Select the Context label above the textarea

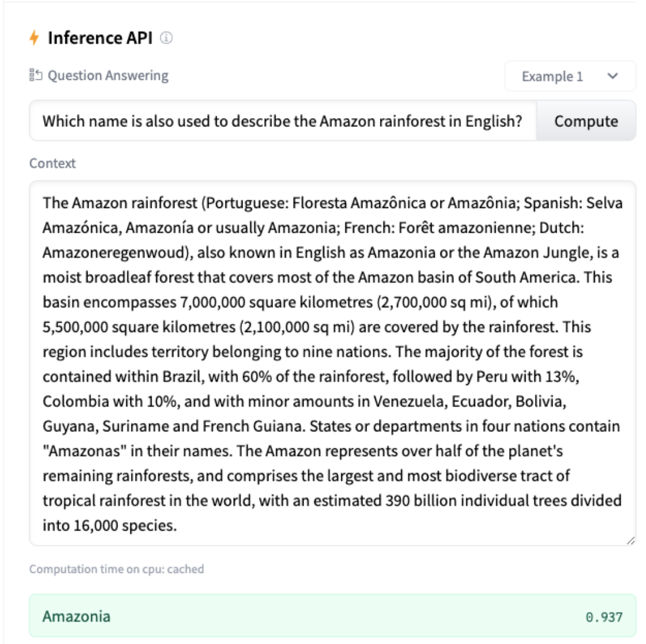pos(52,163)
